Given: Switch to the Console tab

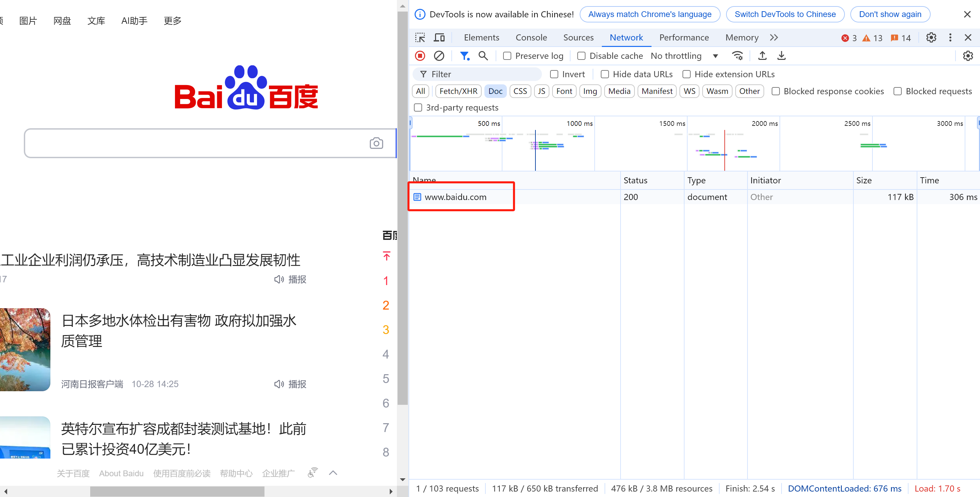Looking at the screenshot, I should 531,37.
